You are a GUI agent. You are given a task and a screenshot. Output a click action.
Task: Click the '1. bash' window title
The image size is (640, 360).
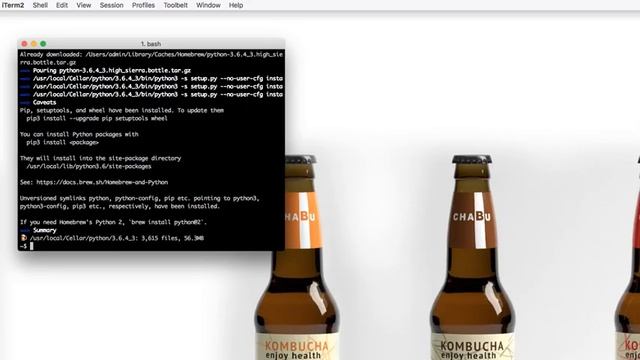tap(151, 44)
